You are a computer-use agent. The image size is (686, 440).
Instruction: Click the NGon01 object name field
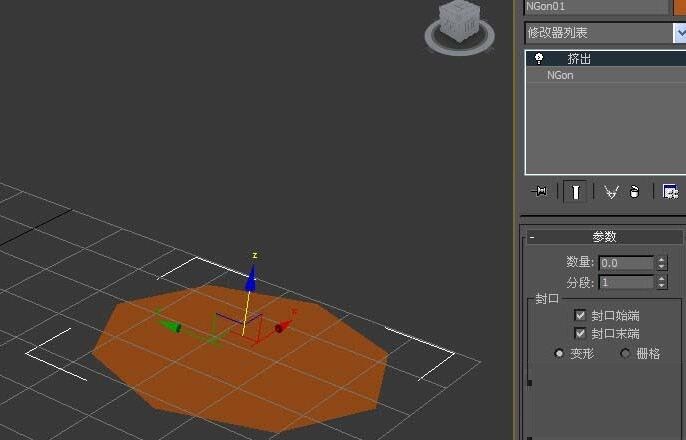coord(596,7)
